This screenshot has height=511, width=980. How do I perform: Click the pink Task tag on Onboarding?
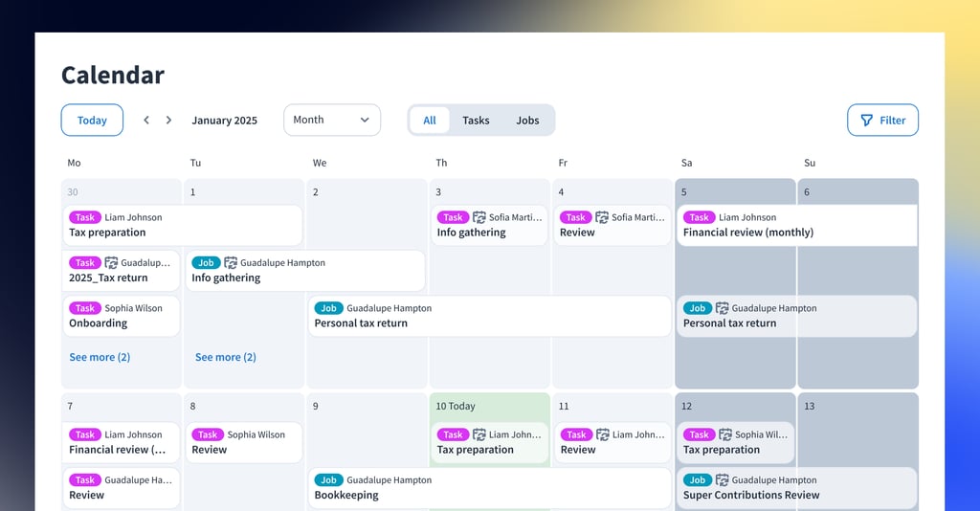85,308
